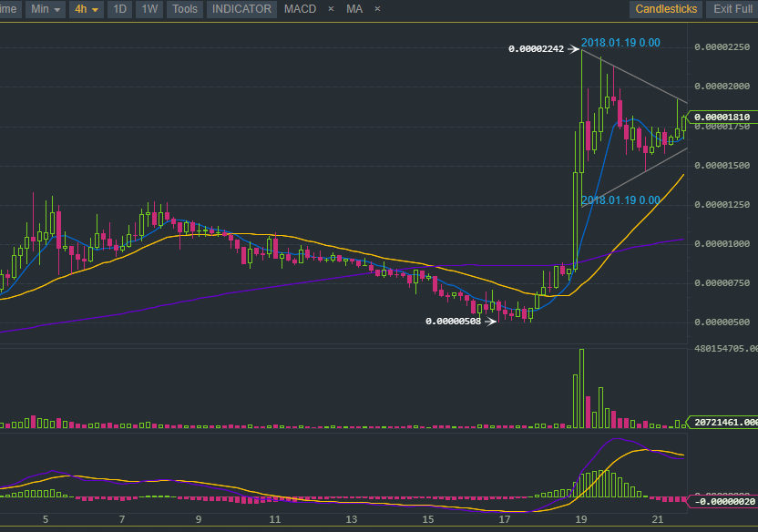The image size is (758, 532).
Task: Switch to Candlesticks view
Action: 666,9
